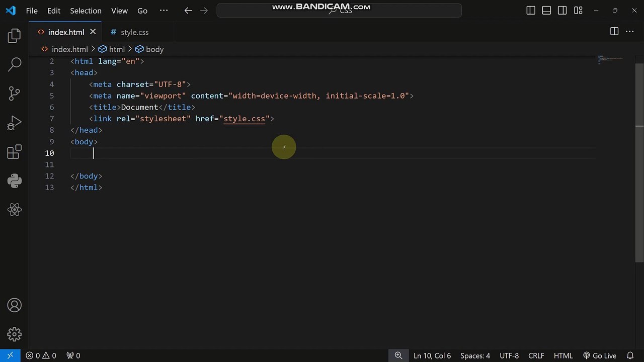Screen dimensions: 644x362
Task: Open the Edit menu
Action: (x=54, y=11)
